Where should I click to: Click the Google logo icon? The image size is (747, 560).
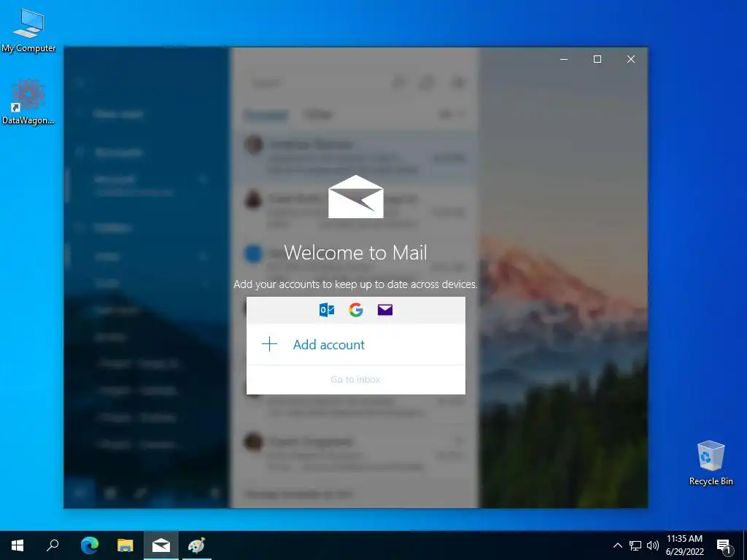coord(356,310)
